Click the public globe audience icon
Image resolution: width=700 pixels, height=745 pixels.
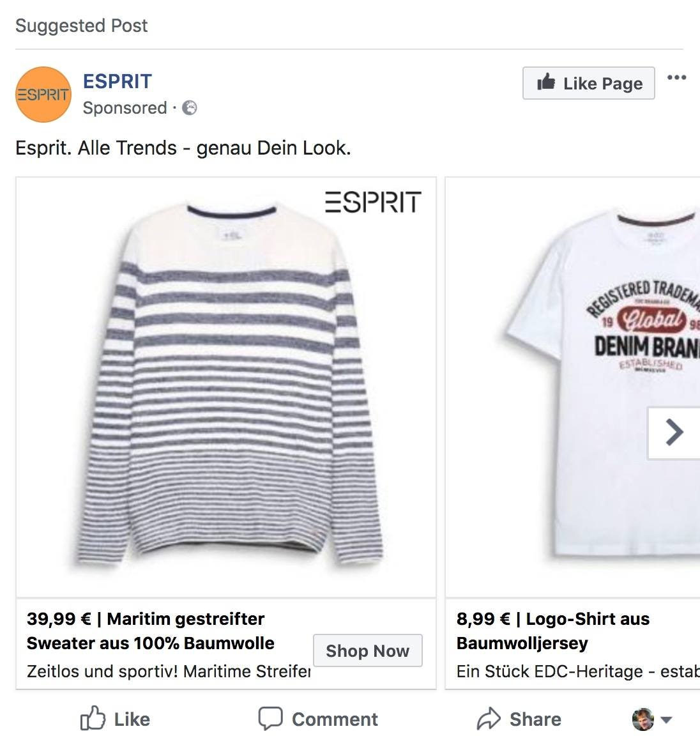(190, 108)
